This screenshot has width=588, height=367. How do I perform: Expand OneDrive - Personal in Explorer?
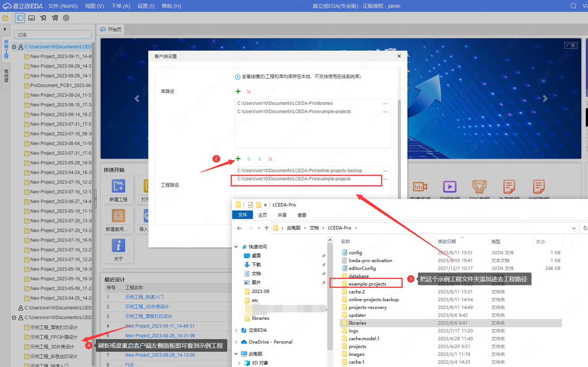pos(237,342)
